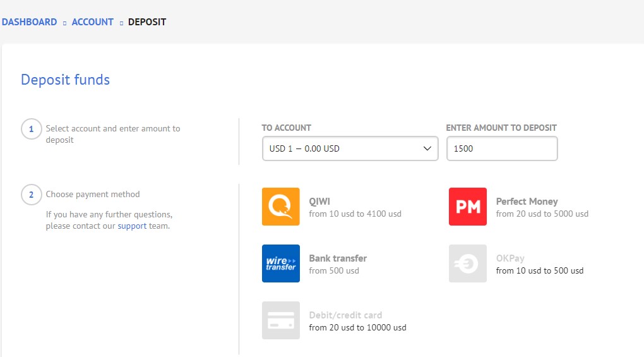Click the step 2 circle
Screen dimensions: 644x357
[31, 195]
